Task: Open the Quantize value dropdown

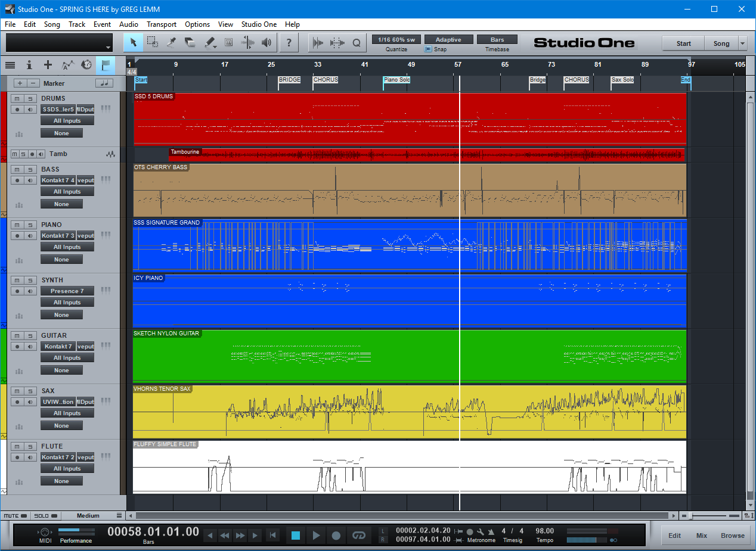Action: [396, 39]
